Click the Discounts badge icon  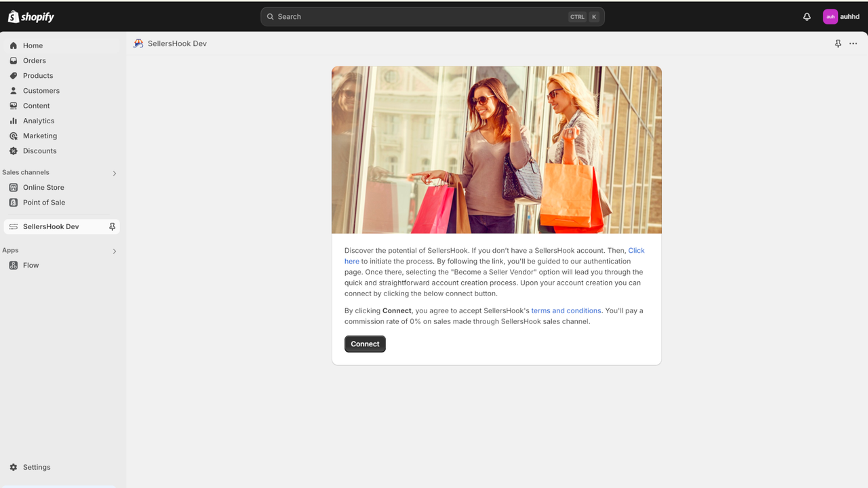(x=14, y=150)
